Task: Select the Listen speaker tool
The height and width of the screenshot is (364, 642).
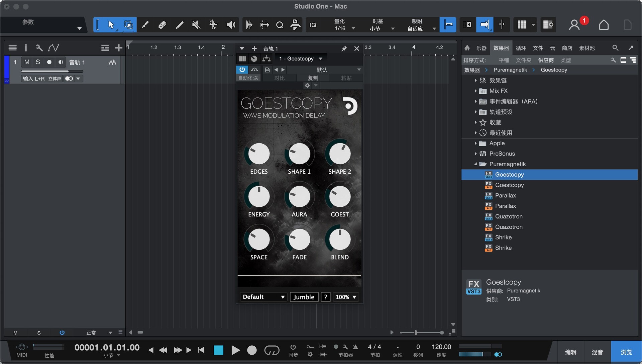Action: pos(231,25)
